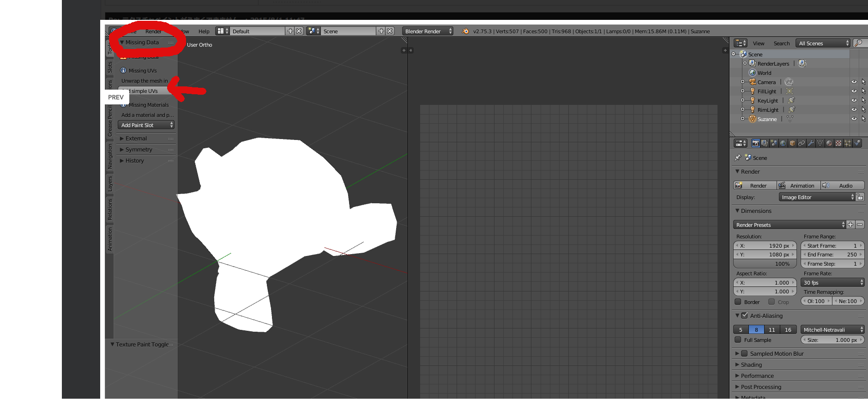Open the 30 fps frame rate dropdown

click(832, 282)
